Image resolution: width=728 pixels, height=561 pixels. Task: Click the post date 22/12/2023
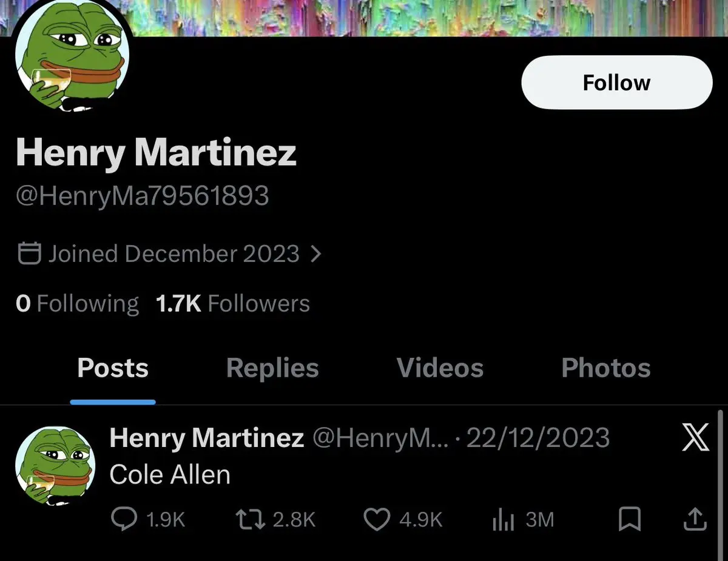click(x=538, y=438)
